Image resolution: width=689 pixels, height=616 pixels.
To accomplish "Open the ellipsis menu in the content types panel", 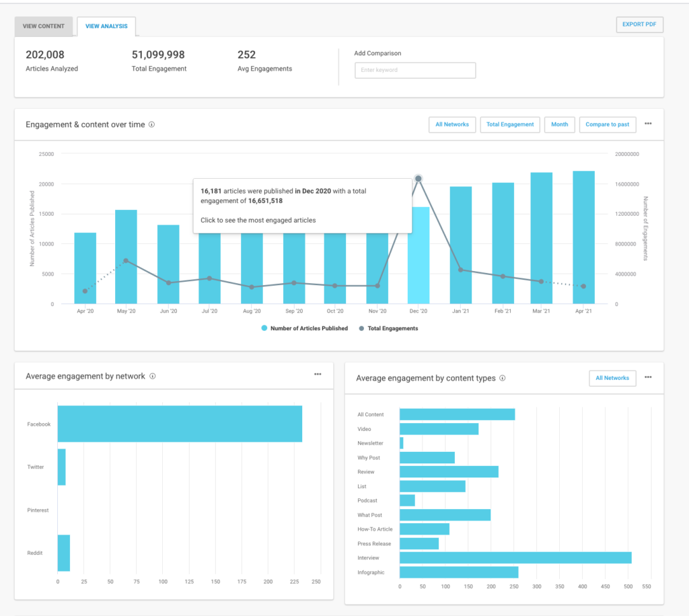I will pyautogui.click(x=648, y=377).
